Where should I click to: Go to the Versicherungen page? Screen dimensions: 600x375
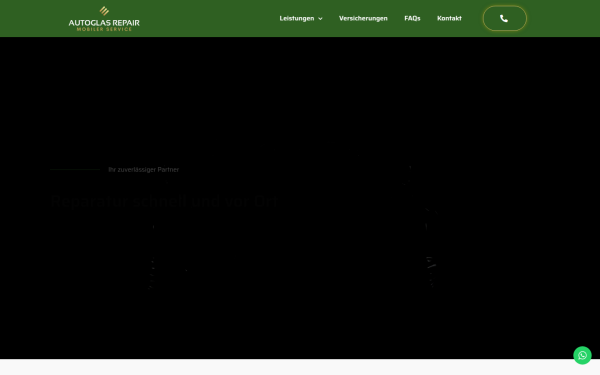pos(363,18)
